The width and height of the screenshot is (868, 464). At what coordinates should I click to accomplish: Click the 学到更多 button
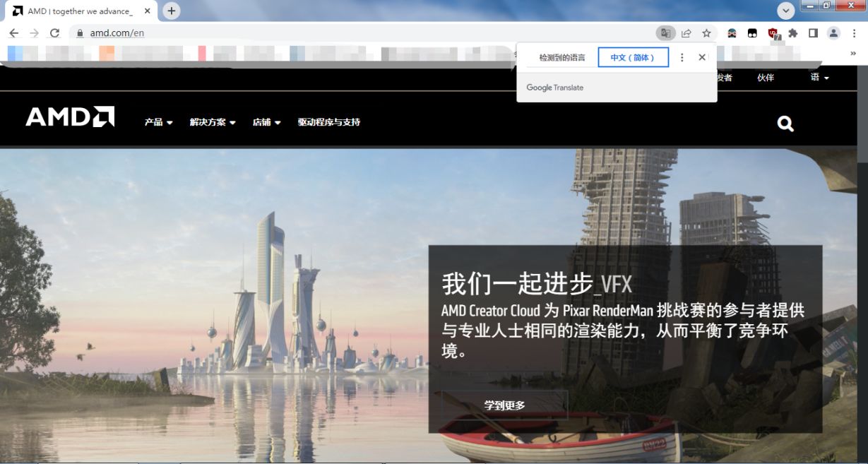[x=505, y=405]
